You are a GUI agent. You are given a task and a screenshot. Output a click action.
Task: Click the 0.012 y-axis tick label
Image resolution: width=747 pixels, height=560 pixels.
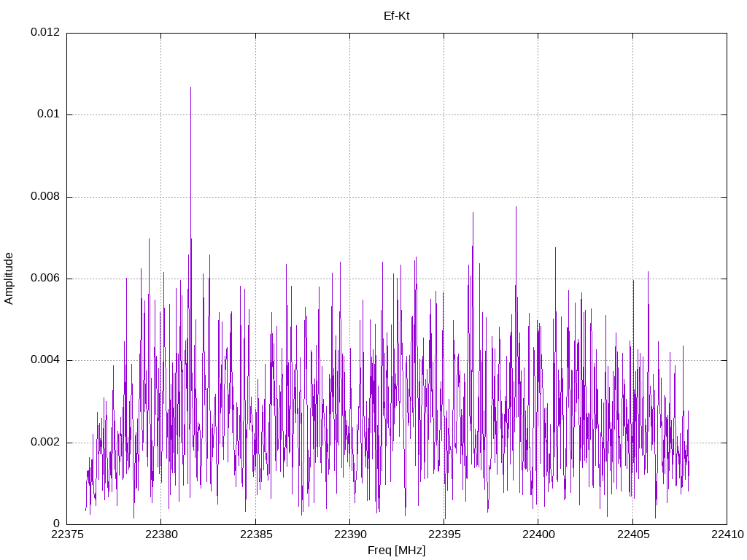tap(45, 32)
